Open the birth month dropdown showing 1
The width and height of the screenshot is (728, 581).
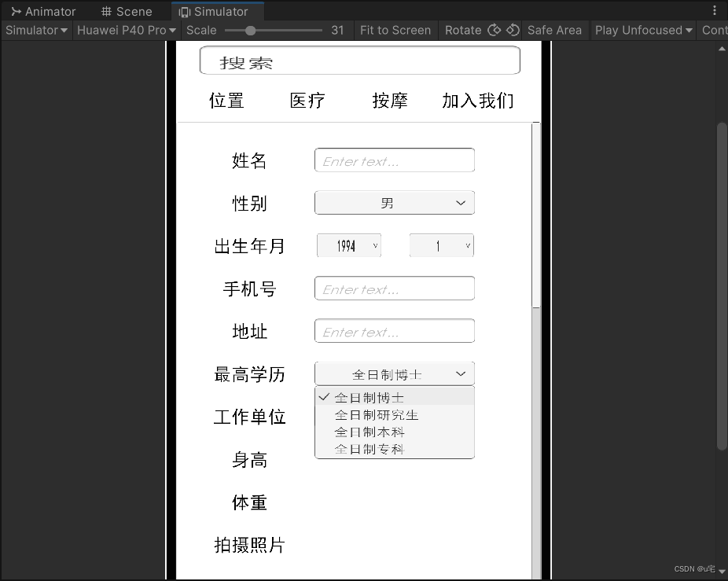tap(441, 245)
